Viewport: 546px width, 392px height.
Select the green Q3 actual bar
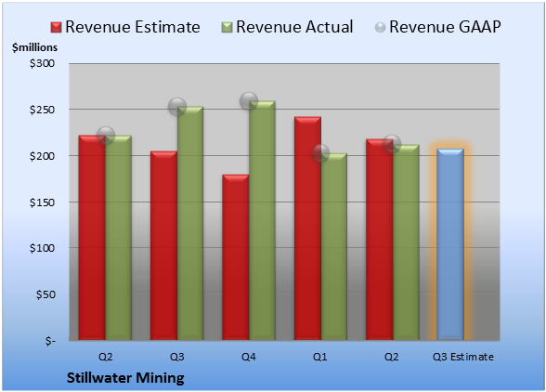190,223
